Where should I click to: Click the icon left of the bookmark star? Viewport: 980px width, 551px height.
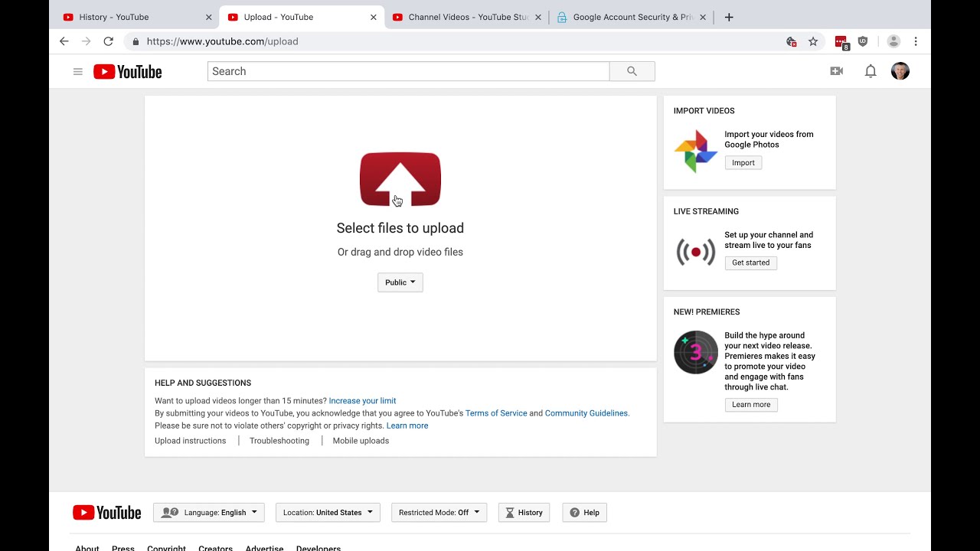coord(792,41)
